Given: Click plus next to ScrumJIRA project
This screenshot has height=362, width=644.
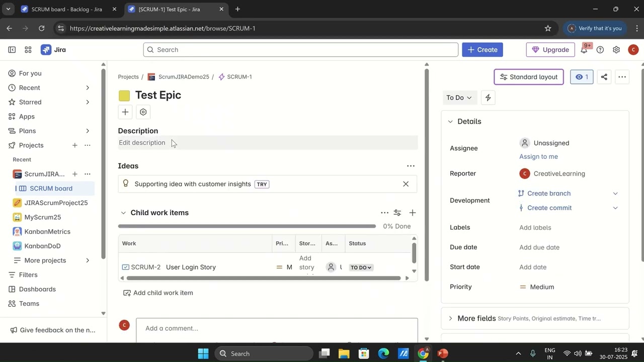Looking at the screenshot, I should click(74, 174).
